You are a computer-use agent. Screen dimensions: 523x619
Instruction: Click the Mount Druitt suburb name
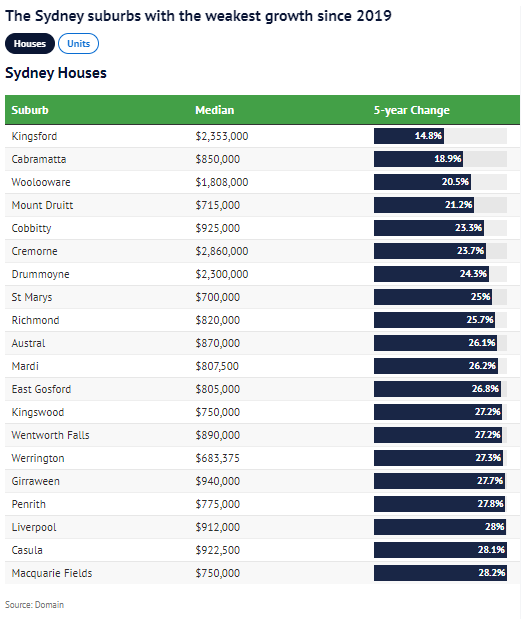(42, 205)
